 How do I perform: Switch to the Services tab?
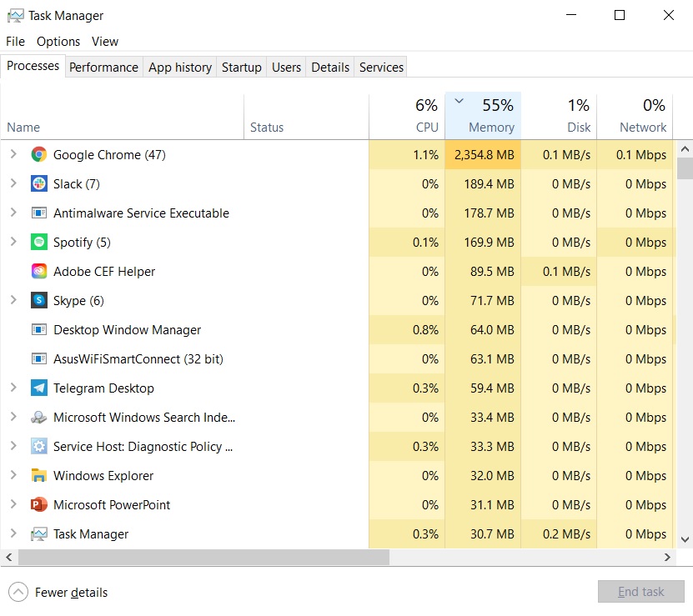381,68
